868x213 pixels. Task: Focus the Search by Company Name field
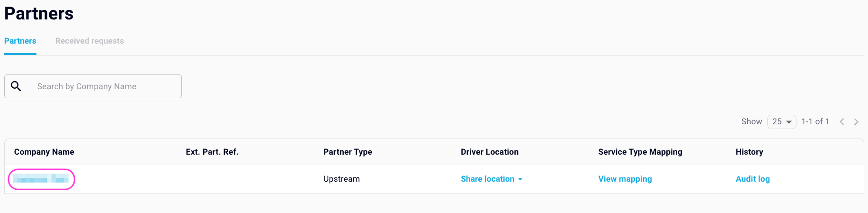[x=93, y=86]
